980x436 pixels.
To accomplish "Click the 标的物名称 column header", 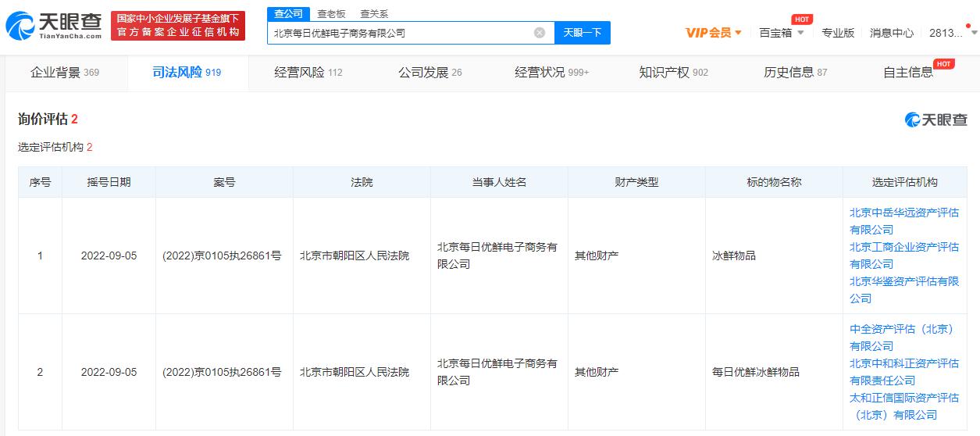I will coord(774,182).
